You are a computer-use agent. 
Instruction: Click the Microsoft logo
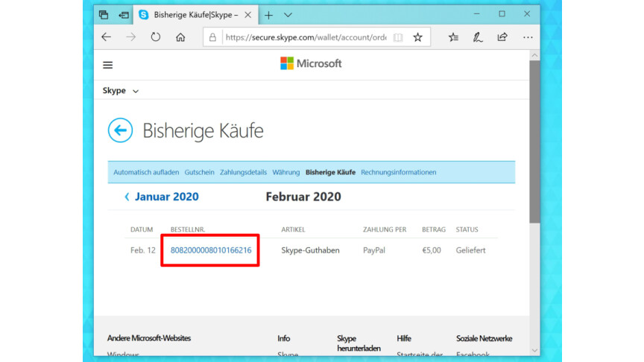coord(311,63)
